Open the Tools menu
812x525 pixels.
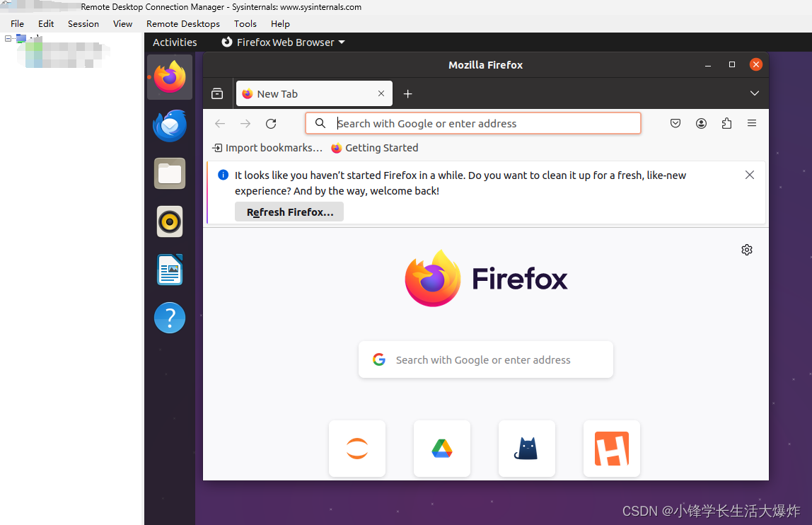pyautogui.click(x=245, y=24)
